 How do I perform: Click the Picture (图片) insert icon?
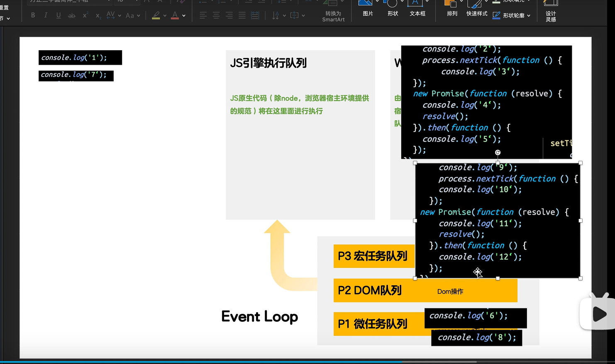tap(367, 8)
